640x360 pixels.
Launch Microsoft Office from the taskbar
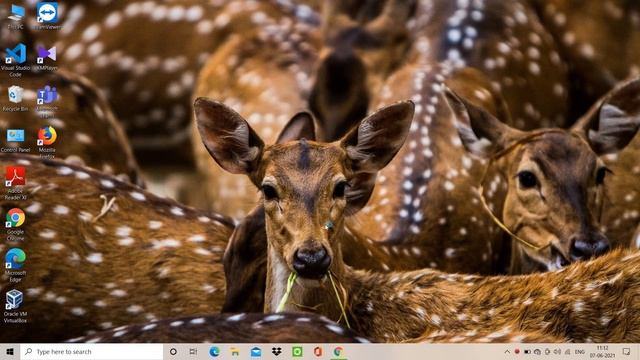pyautogui.click(x=318, y=352)
